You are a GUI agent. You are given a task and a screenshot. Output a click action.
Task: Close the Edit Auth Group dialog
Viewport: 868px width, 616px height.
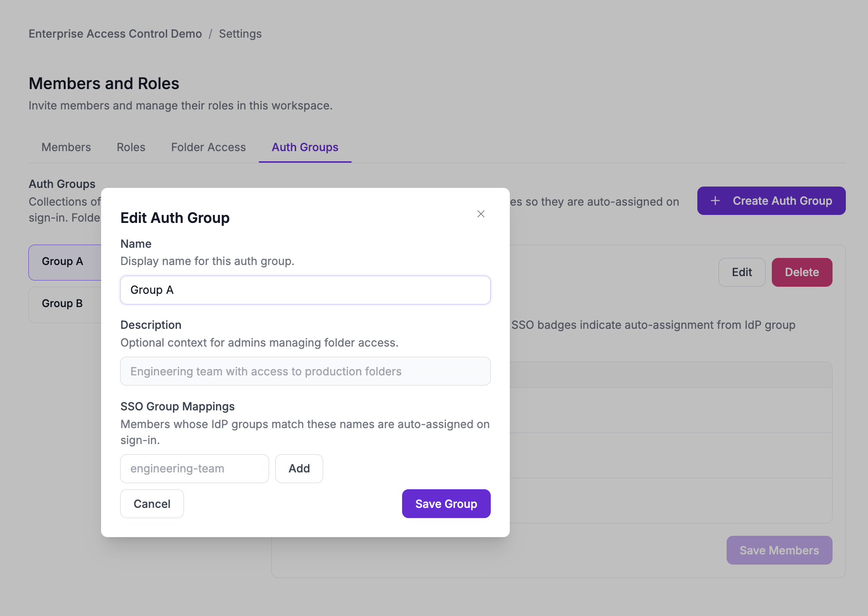(481, 214)
